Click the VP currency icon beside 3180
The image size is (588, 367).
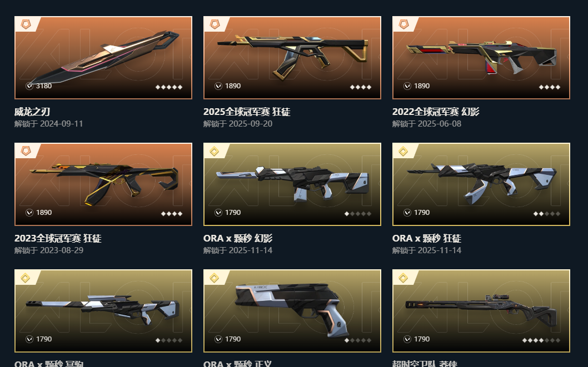pos(29,86)
